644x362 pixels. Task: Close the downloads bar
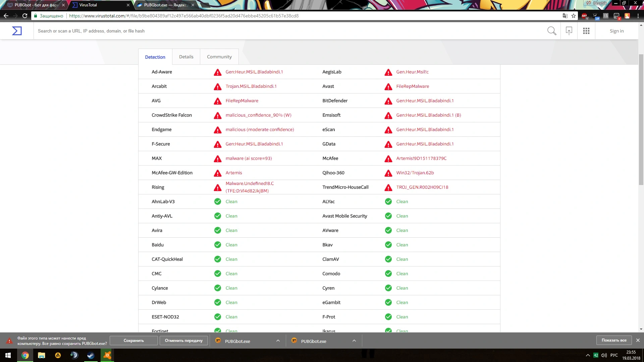[x=638, y=340]
